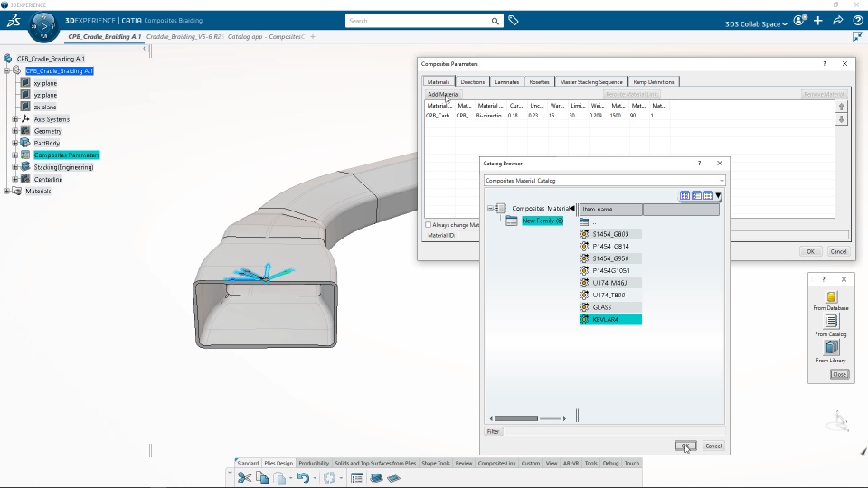Toggle 'Always change Mat...' checkbox
This screenshot has width=868, height=488.
[x=428, y=225]
